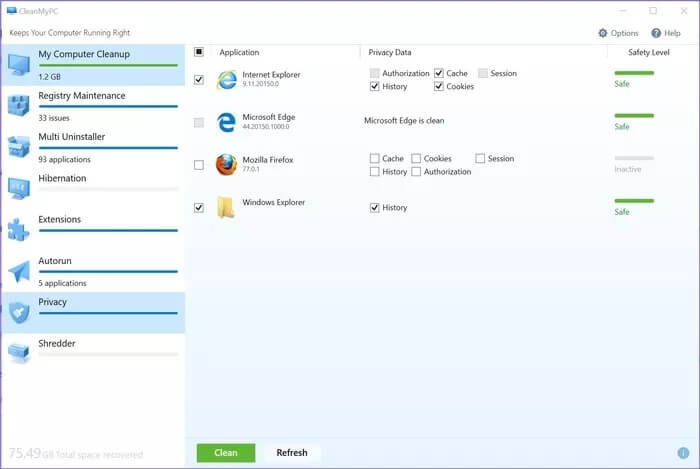The height and width of the screenshot is (469, 700).
Task: Click the green Clean button
Action: 226,453
